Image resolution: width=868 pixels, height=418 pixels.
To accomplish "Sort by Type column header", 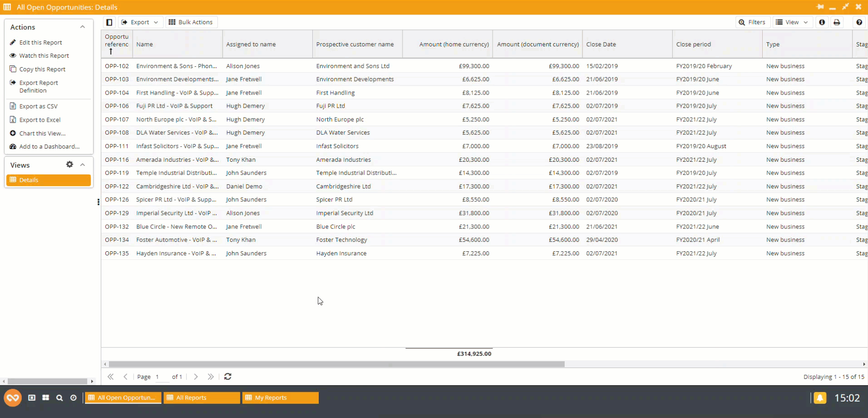I will point(807,44).
